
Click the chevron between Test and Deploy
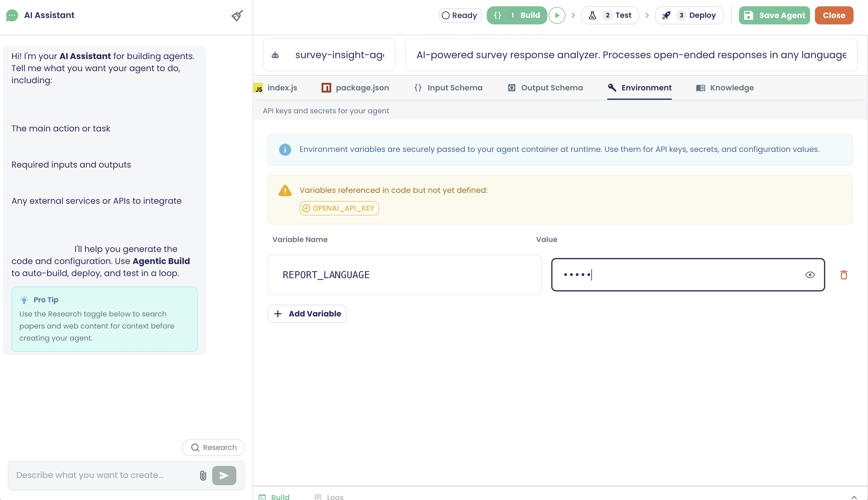point(647,15)
